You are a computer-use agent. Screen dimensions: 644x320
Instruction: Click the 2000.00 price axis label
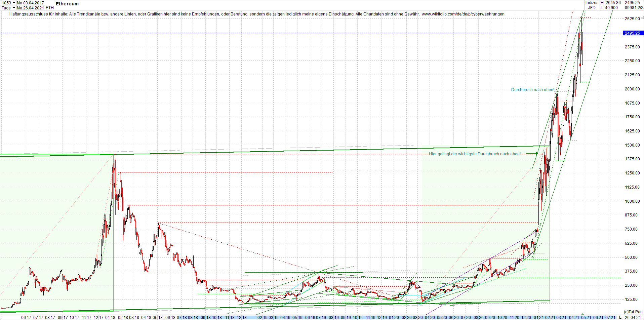pyautogui.click(x=632, y=89)
